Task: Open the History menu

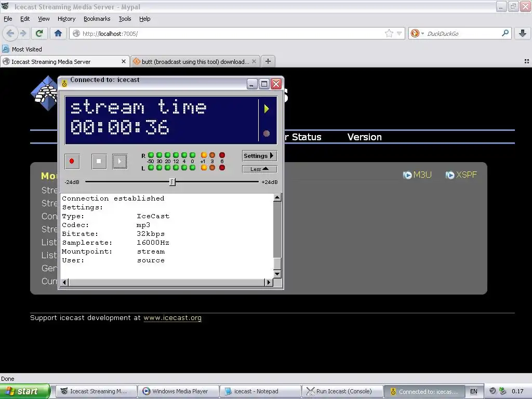Action: pyautogui.click(x=66, y=19)
